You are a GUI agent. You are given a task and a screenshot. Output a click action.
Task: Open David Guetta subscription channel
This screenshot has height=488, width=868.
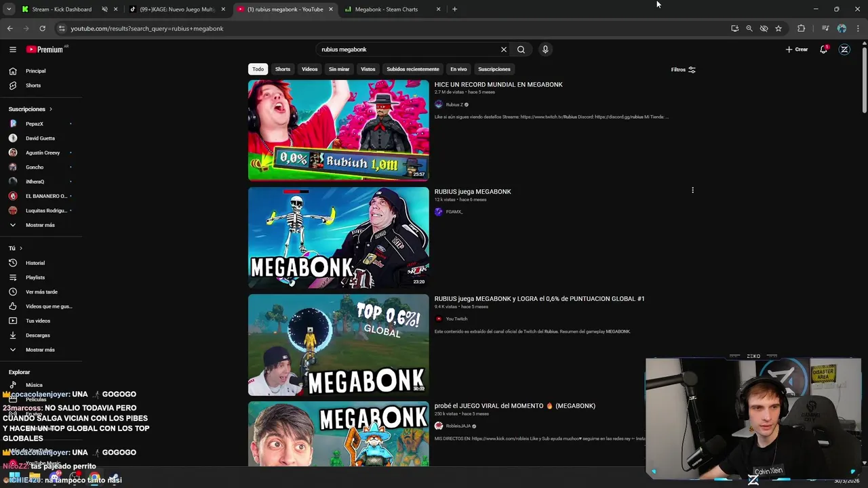point(41,138)
